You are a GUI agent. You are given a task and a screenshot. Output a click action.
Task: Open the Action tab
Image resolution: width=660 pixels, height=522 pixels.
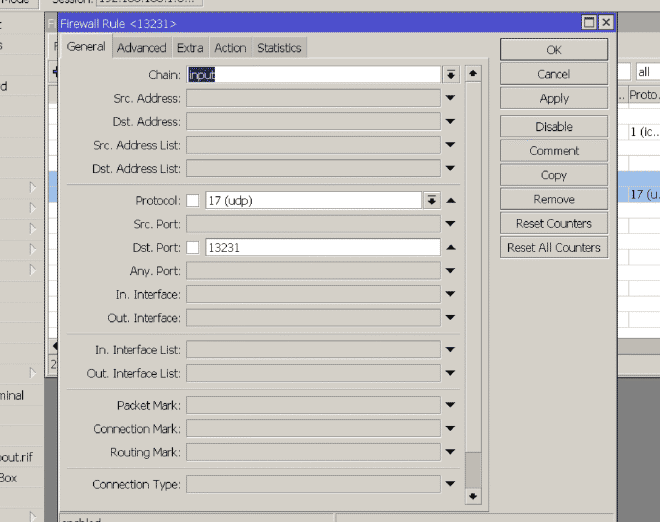(230, 48)
